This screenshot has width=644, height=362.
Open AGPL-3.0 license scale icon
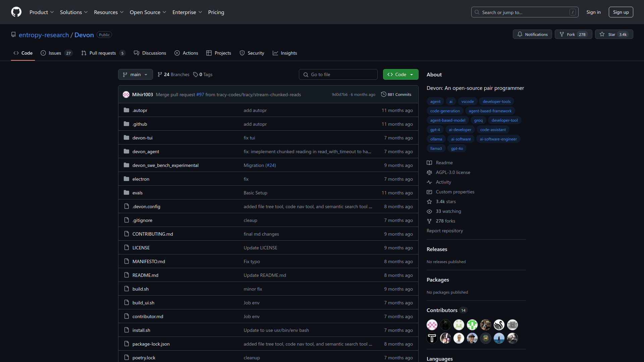click(429, 172)
